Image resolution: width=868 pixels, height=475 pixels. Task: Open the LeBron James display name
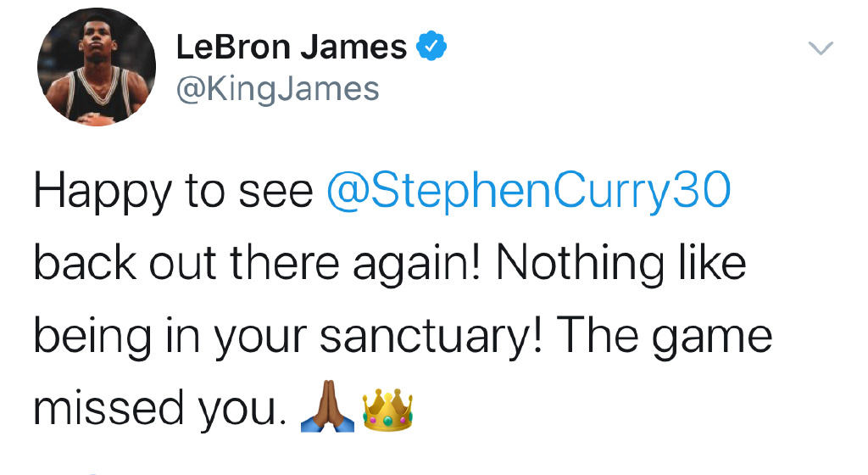coord(292,47)
